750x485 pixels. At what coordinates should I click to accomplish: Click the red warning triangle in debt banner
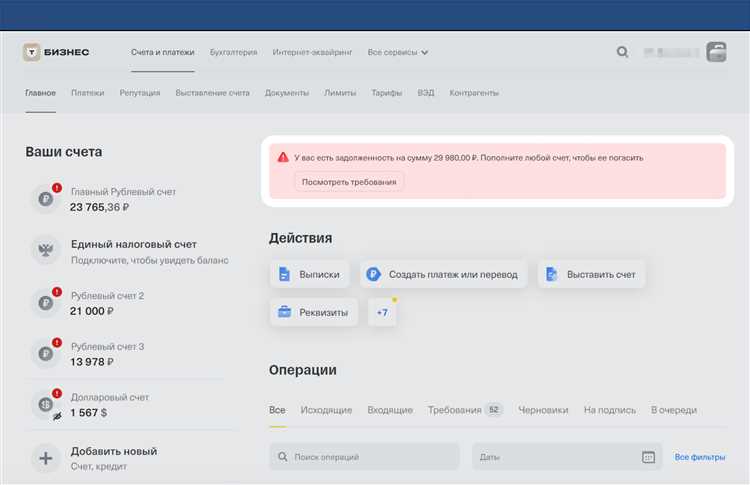283,157
